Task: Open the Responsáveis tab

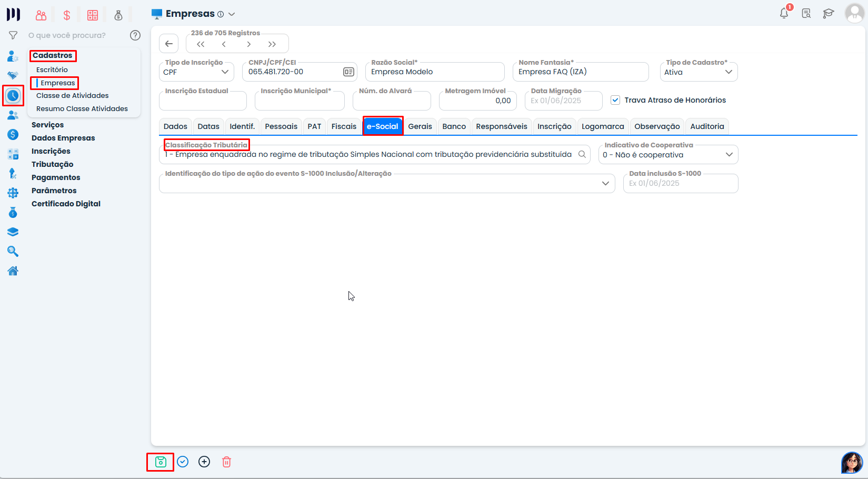Action: pyautogui.click(x=501, y=126)
